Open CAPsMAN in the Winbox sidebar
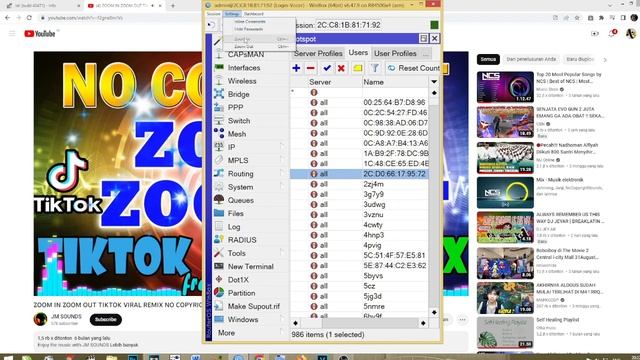This screenshot has height=360, width=640. pos(246,55)
